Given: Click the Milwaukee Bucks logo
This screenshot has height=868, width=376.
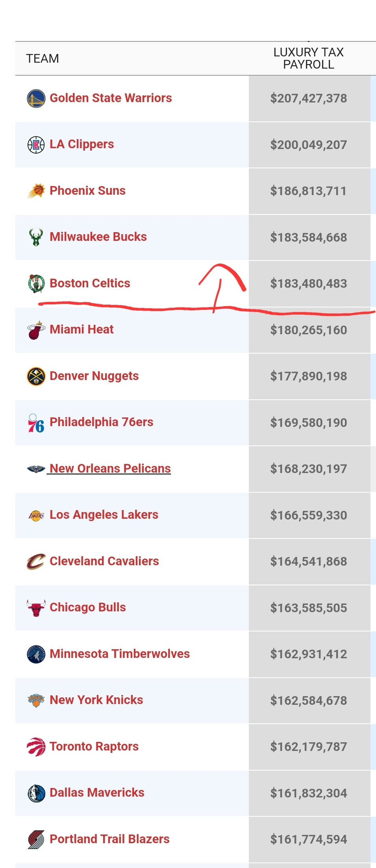Looking at the screenshot, I should coord(36,237).
